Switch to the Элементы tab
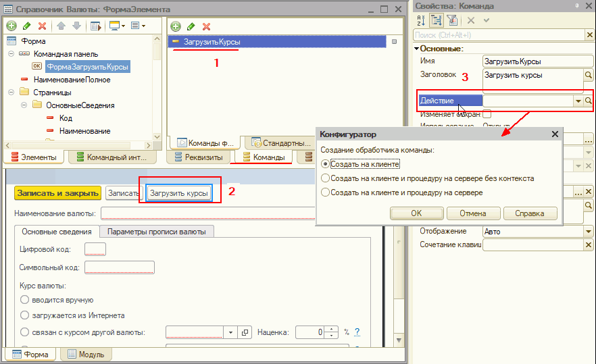The height and width of the screenshot is (364, 596). pyautogui.click(x=34, y=157)
